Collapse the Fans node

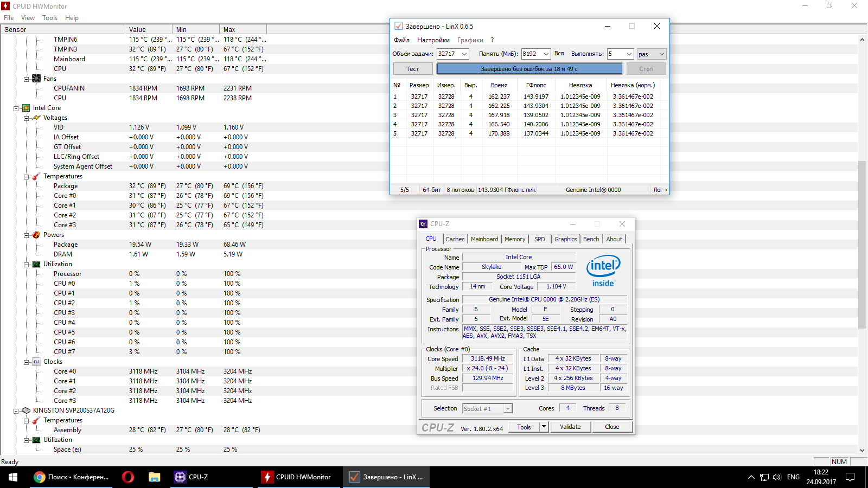26,79
